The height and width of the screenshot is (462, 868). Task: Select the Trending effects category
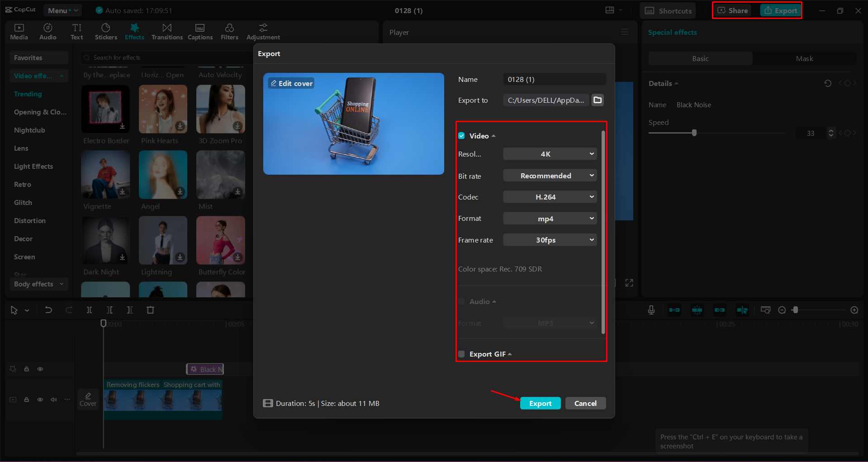[28, 94]
